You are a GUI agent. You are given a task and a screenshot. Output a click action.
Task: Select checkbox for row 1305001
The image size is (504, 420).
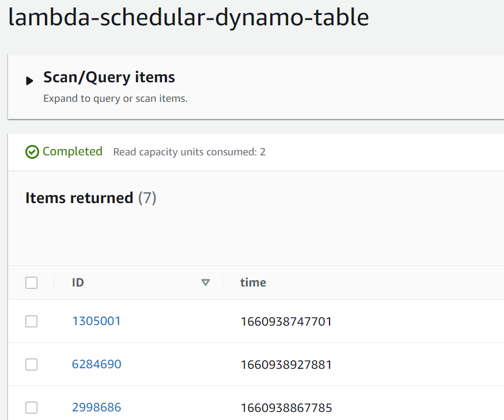(32, 321)
